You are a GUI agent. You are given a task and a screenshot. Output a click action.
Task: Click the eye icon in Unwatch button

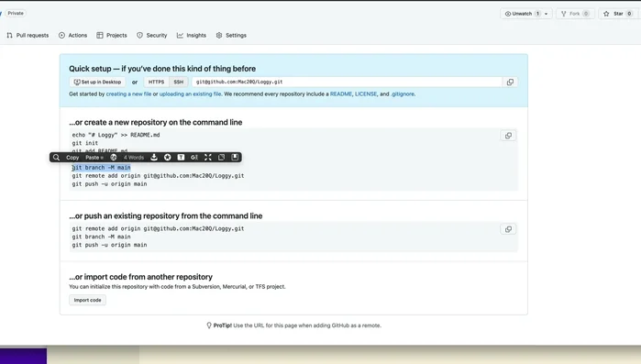[x=508, y=14]
